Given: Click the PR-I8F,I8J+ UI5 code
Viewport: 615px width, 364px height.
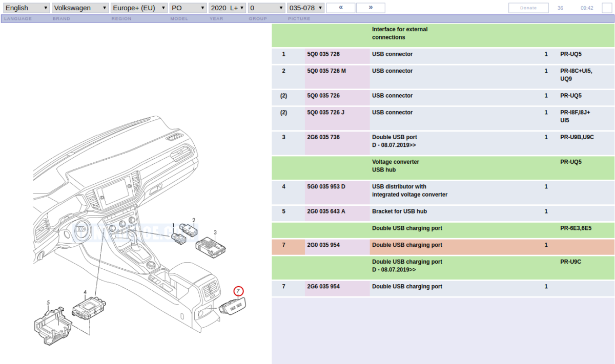Looking at the screenshot, I should [575, 117].
